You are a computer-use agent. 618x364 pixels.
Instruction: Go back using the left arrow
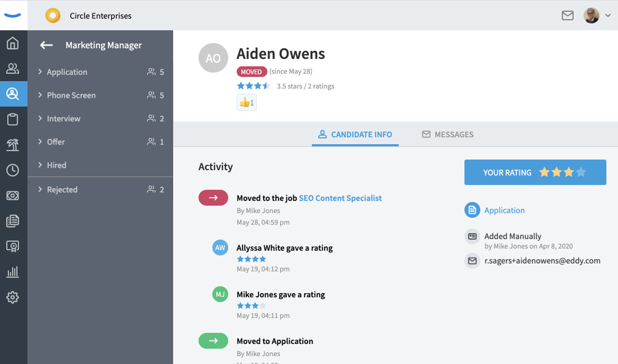coord(46,45)
